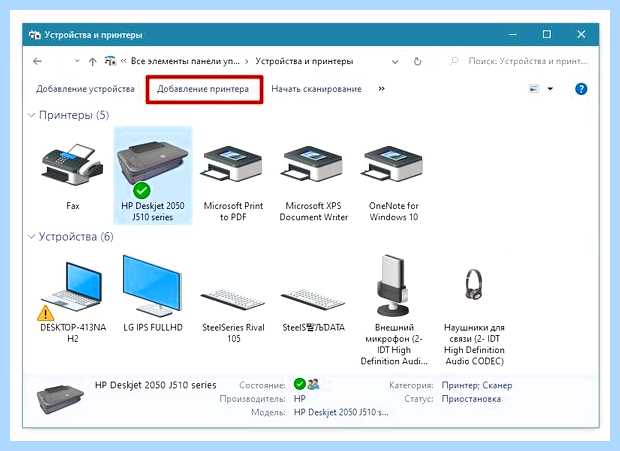This screenshot has height=451, width=620.
Task: Collapse the Устройства (6) group
Action: tap(31, 237)
